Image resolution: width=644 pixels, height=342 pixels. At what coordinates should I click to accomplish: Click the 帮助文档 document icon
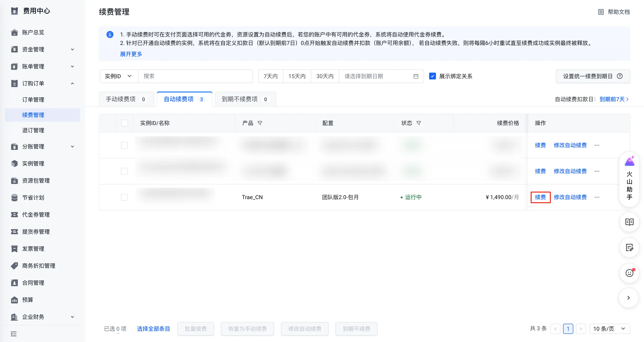pos(601,12)
